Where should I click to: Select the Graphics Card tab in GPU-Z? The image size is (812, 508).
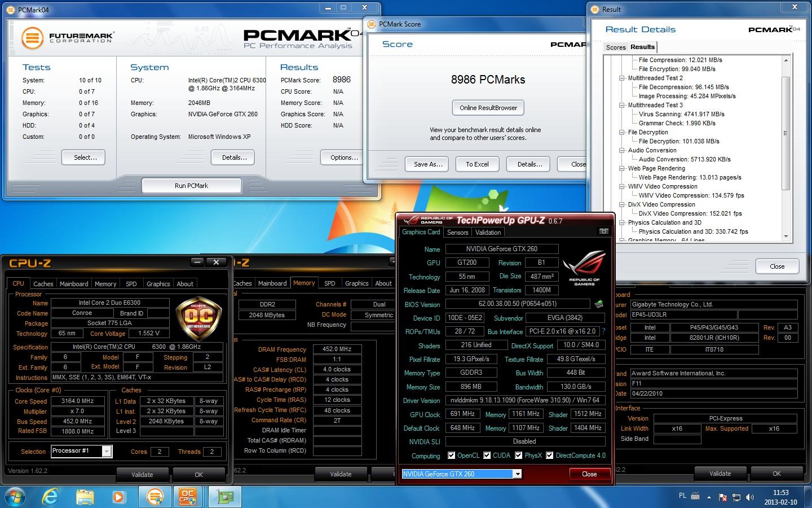(x=421, y=232)
